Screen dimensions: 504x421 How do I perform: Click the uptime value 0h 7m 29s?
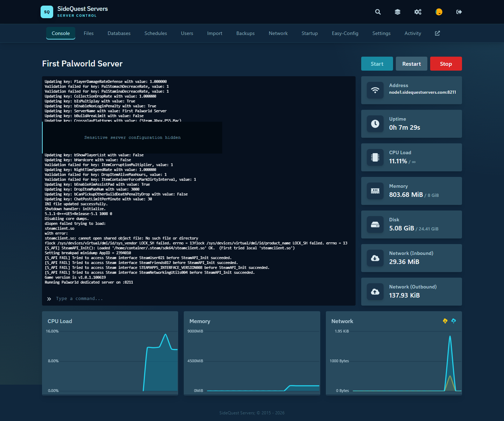[405, 128]
